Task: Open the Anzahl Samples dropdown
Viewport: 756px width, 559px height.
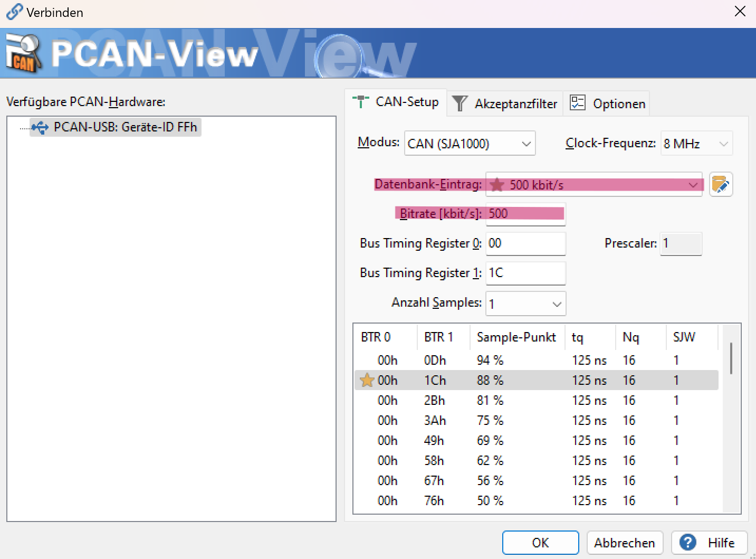Action: coord(525,304)
